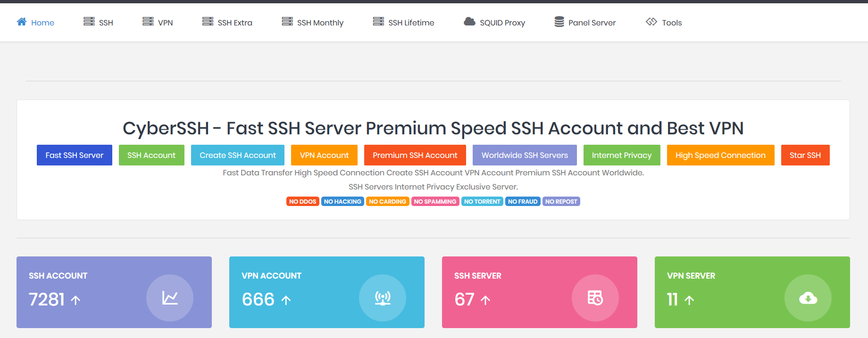Viewport: 868px width, 338px height.
Task: Click the SSH SERVER card label
Action: point(477,276)
